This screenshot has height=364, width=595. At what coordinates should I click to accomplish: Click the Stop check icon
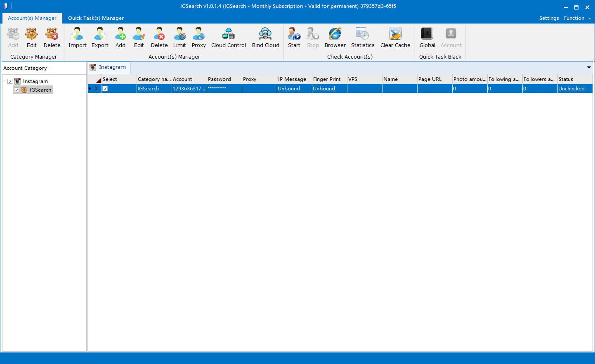point(313,34)
